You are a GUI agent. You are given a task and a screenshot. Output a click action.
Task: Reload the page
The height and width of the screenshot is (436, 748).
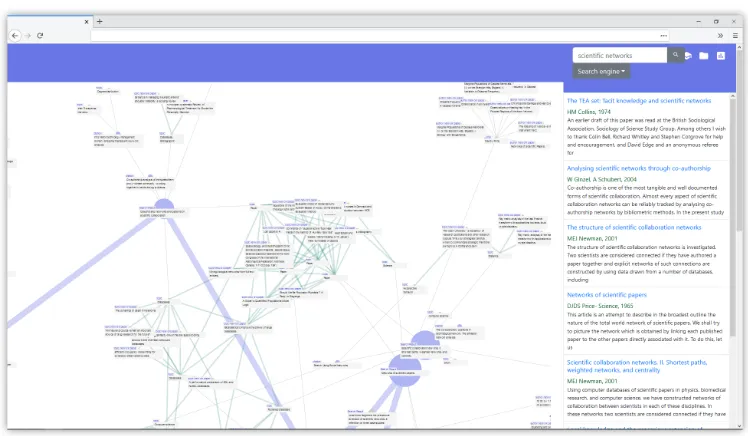40,35
